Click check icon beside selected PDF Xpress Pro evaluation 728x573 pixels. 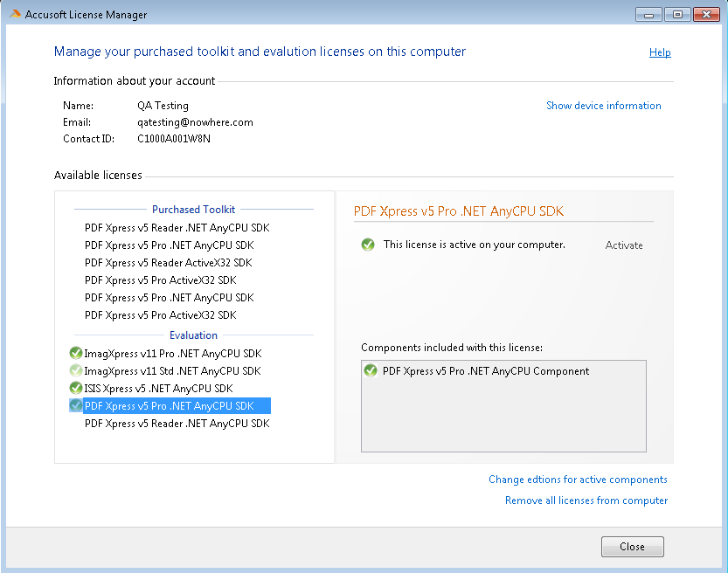tap(76, 405)
